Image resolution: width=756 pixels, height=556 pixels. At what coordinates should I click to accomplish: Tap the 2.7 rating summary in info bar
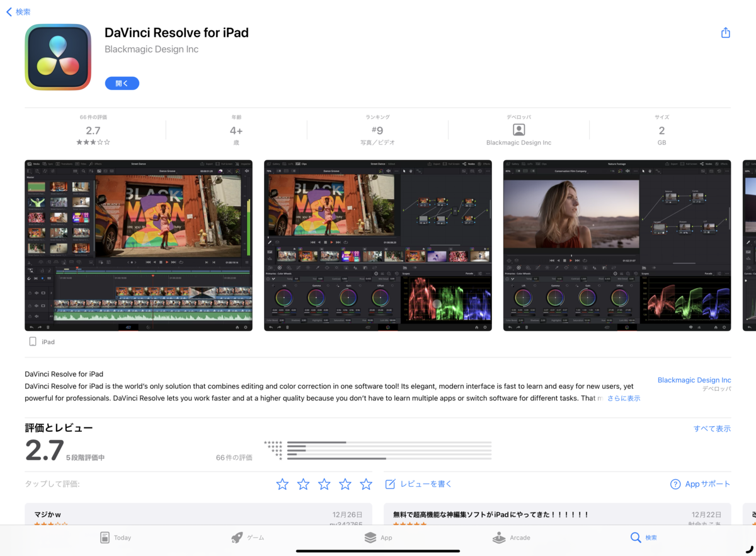[x=93, y=130]
